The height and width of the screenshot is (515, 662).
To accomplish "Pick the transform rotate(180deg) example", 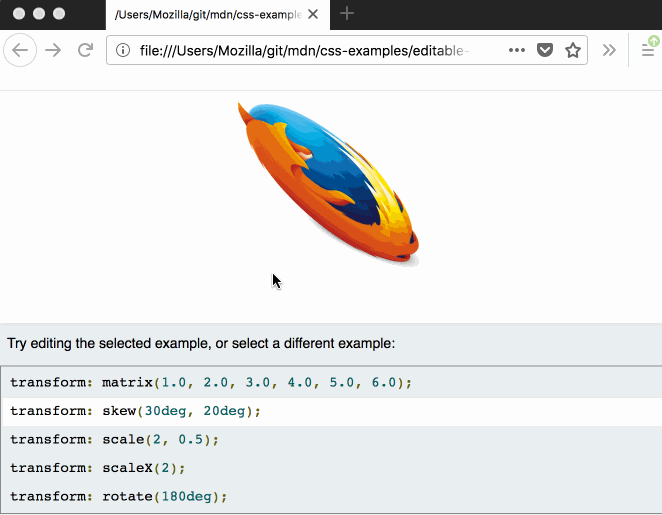I will (332, 496).
